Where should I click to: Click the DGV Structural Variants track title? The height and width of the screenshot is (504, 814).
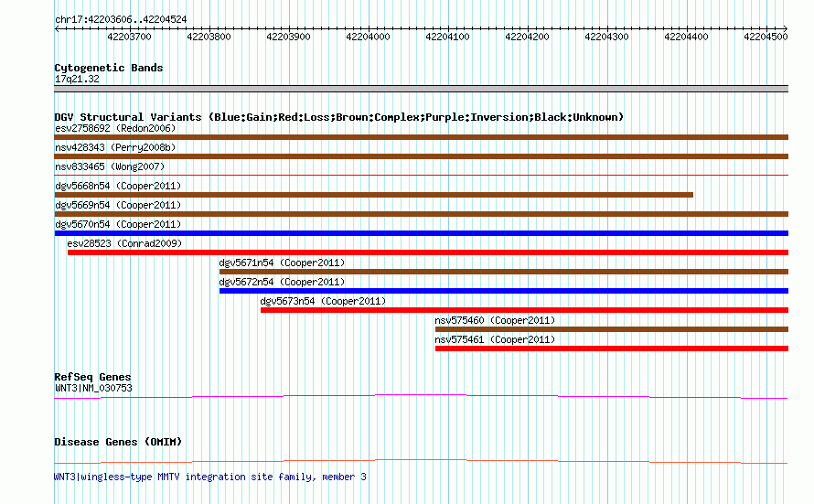point(339,117)
